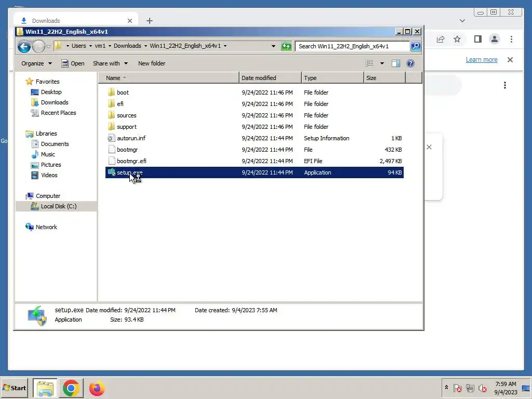Sort by Date modified column header

pos(270,78)
